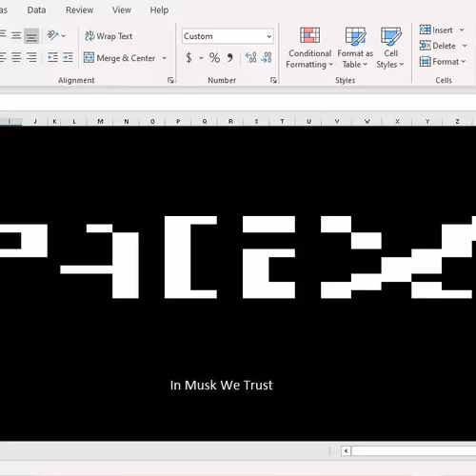Decrease the cell indent
This screenshot has width=476, height=476.
coord(52,57)
